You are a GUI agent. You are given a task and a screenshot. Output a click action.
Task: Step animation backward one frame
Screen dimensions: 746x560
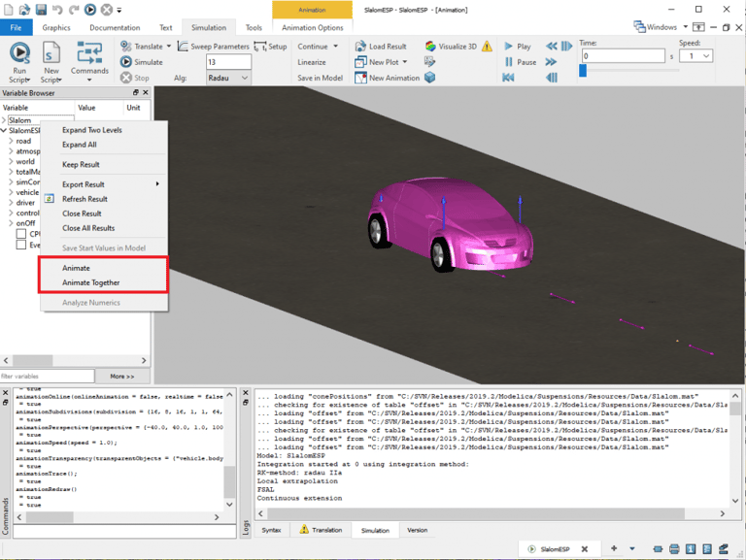[552, 78]
